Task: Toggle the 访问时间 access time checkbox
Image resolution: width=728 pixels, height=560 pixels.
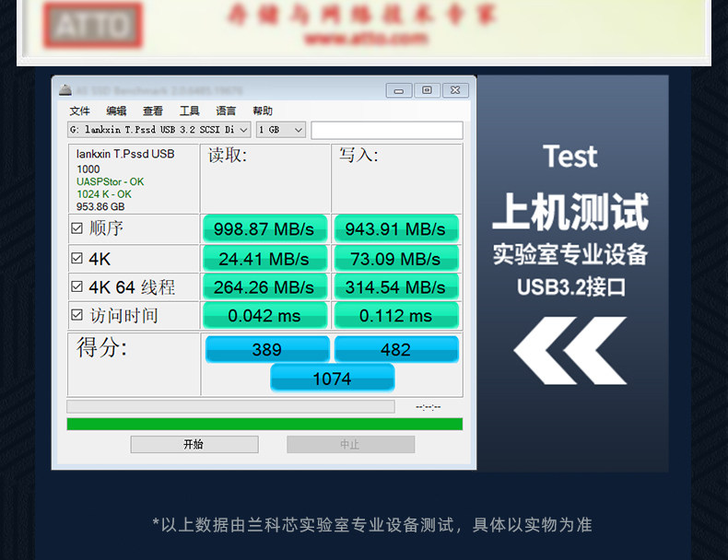Action: pos(77,315)
